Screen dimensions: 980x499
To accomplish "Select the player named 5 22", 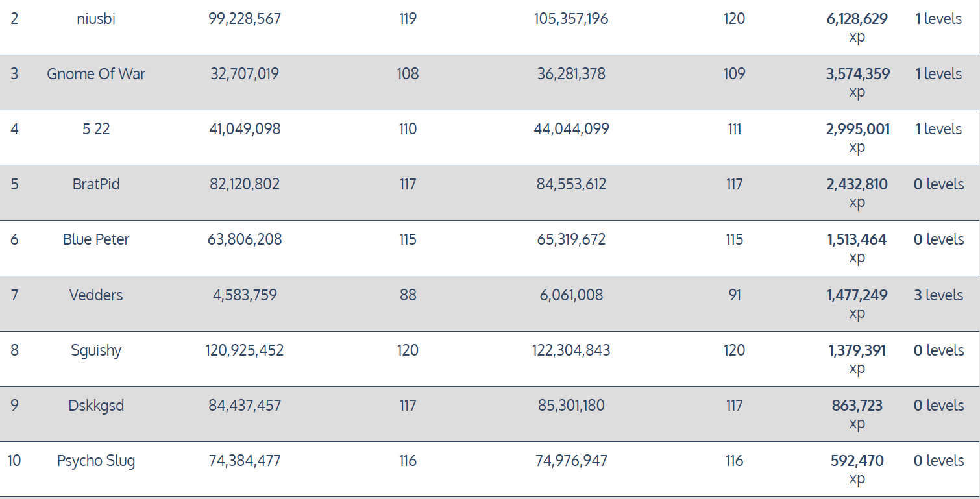I will tap(96, 129).
